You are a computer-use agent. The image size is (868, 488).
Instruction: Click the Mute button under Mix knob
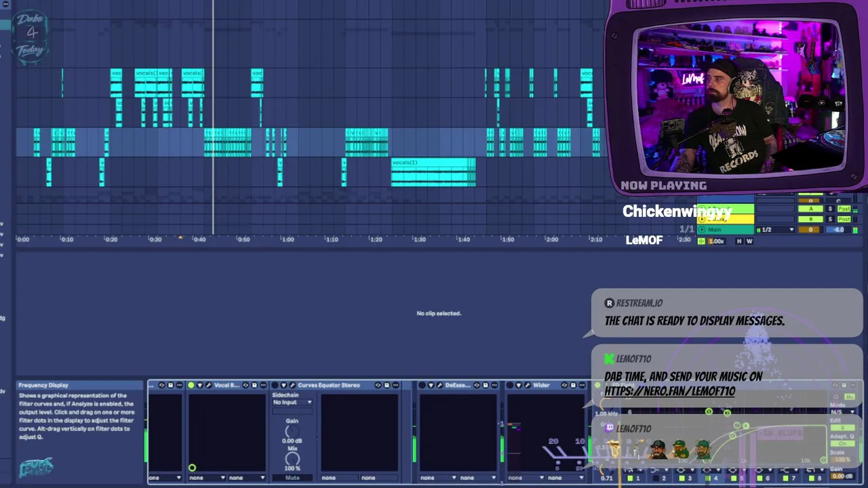click(x=292, y=478)
